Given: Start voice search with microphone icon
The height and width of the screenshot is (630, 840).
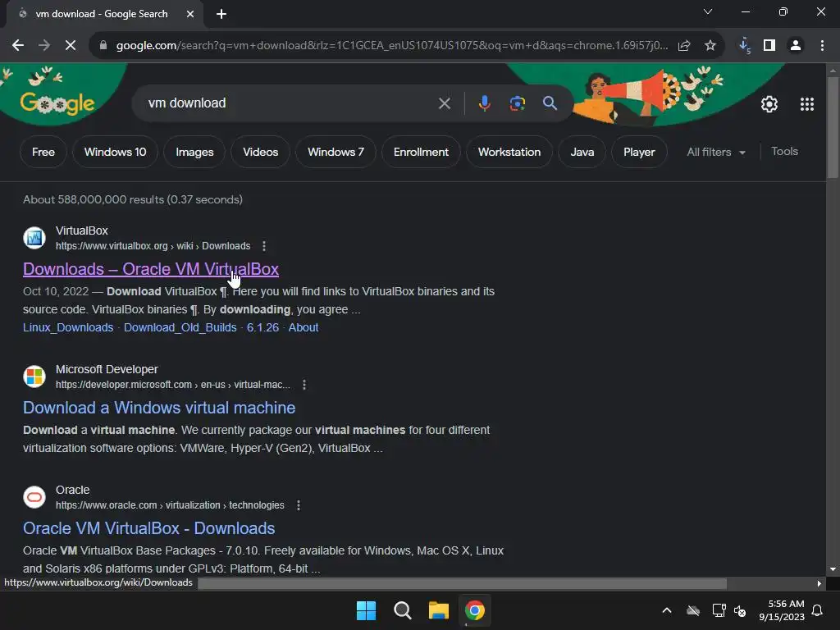Looking at the screenshot, I should (x=484, y=103).
